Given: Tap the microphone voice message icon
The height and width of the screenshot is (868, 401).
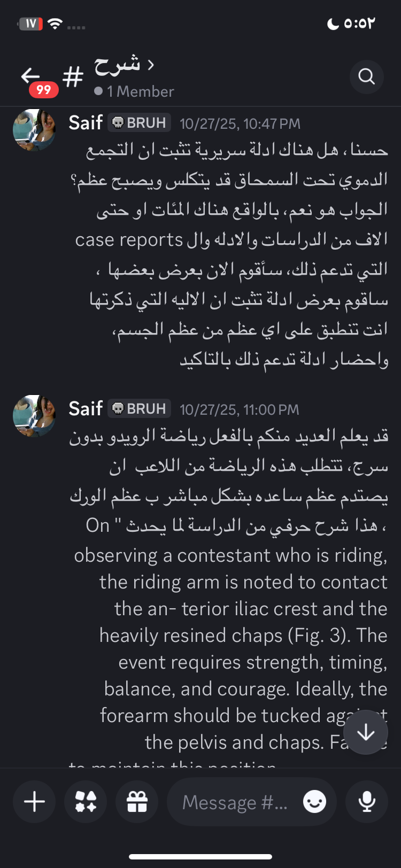Looking at the screenshot, I should pos(367,802).
